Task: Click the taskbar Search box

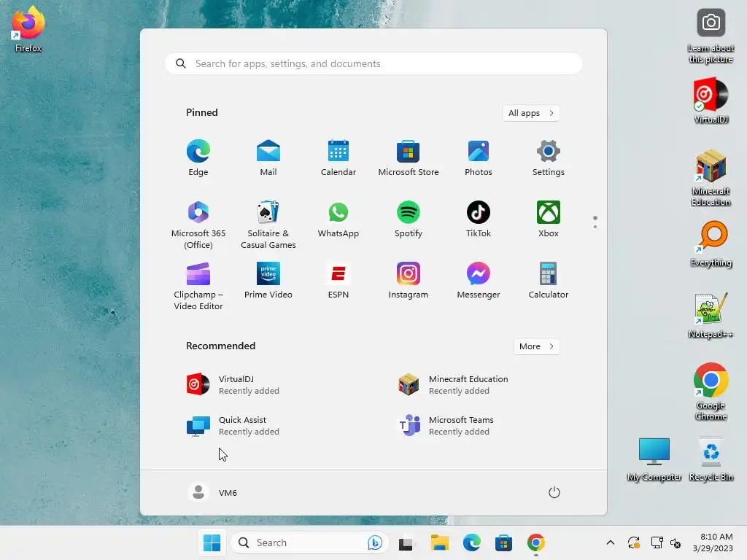Action: point(309,542)
